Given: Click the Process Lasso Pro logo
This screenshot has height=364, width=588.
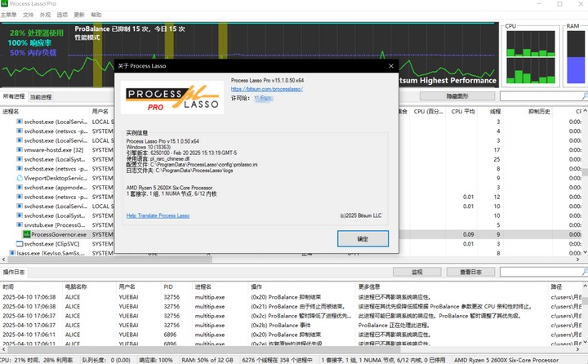Looking at the screenshot, I should [x=172, y=97].
